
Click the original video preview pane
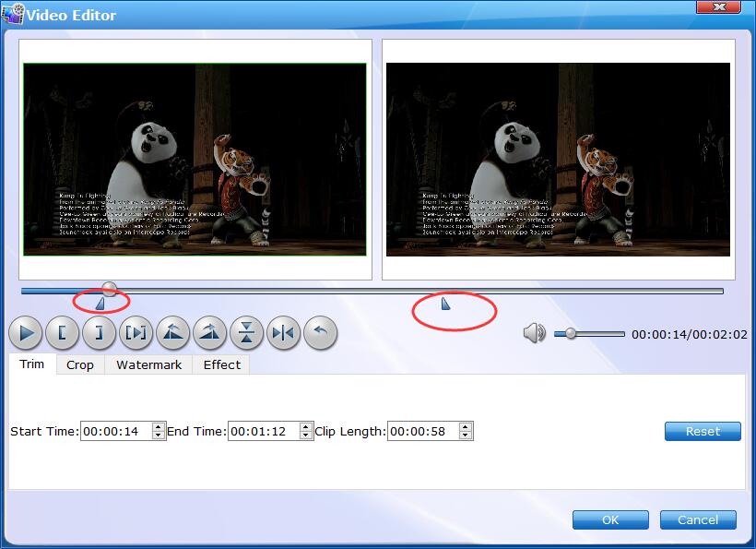195,160
